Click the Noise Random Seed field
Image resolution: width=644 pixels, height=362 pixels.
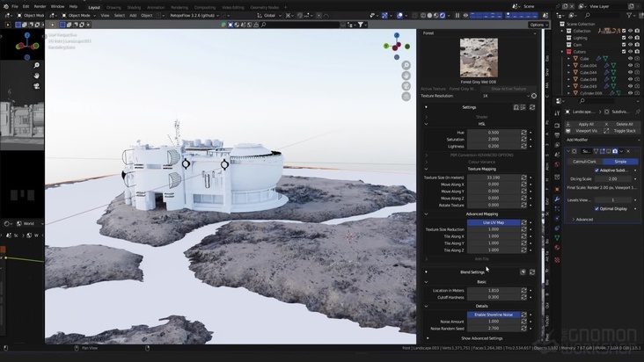(x=494, y=329)
